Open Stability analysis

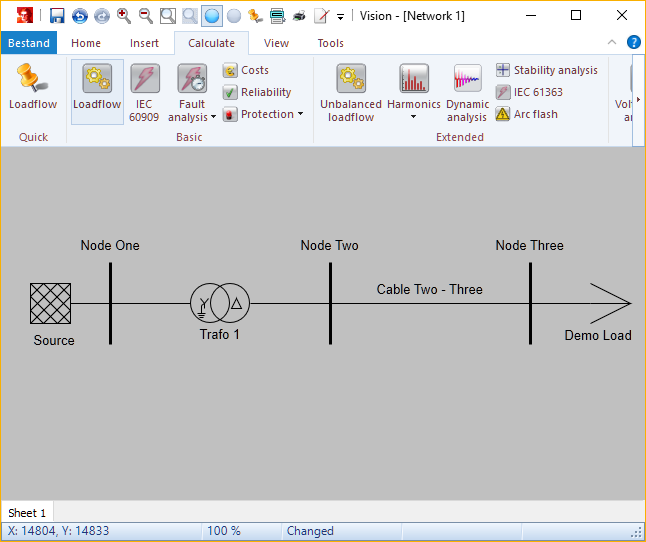[547, 70]
